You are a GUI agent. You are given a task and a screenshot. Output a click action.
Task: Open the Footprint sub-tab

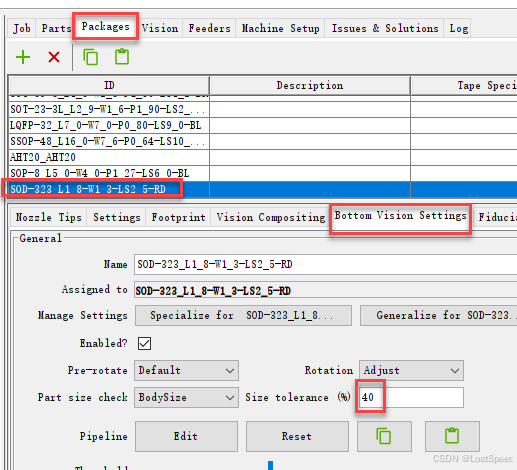point(178,217)
